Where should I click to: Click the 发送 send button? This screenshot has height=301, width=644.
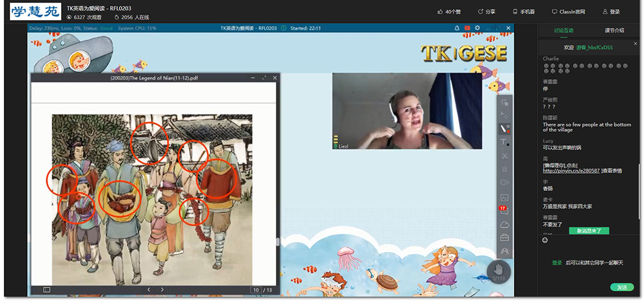(622, 287)
